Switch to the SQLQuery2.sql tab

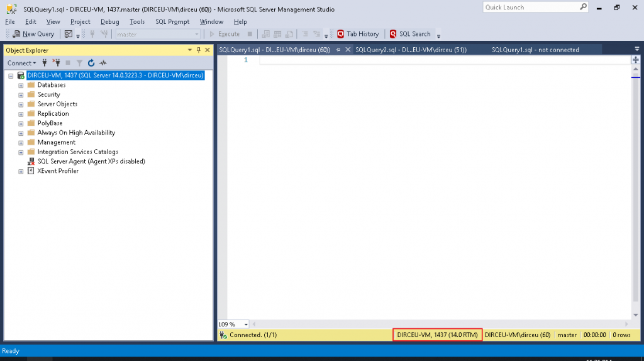[411, 50]
